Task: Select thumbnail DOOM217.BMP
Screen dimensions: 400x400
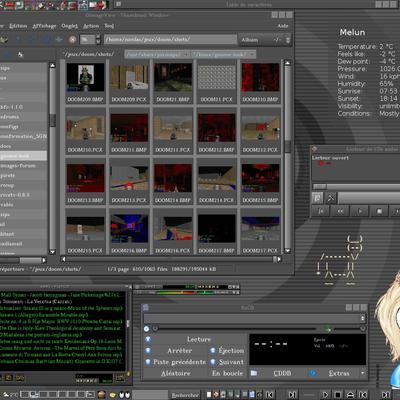Action: 217,233
